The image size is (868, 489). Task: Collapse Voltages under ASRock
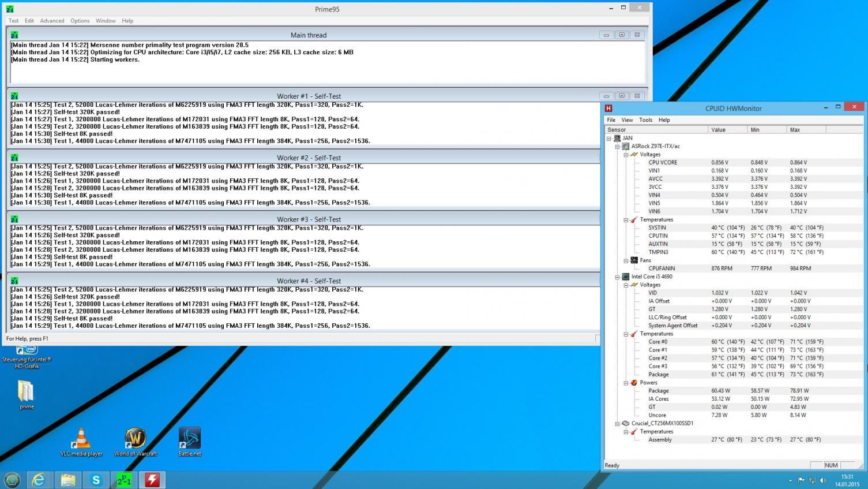(x=626, y=155)
